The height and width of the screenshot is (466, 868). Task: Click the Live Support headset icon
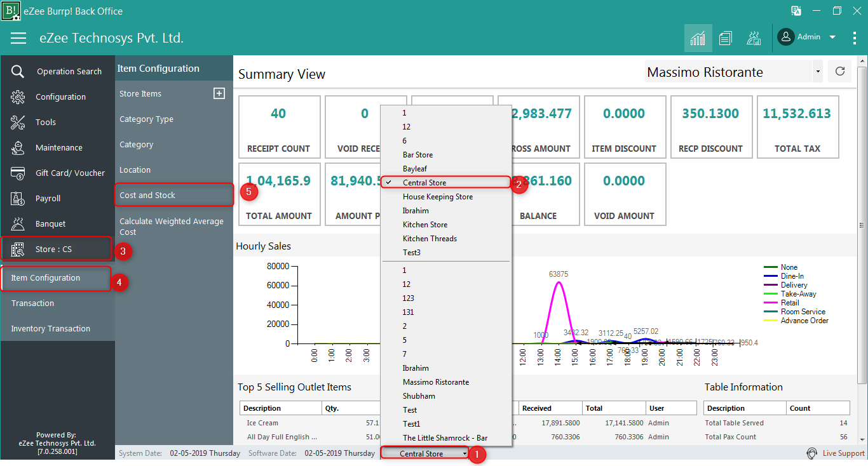tap(811, 453)
